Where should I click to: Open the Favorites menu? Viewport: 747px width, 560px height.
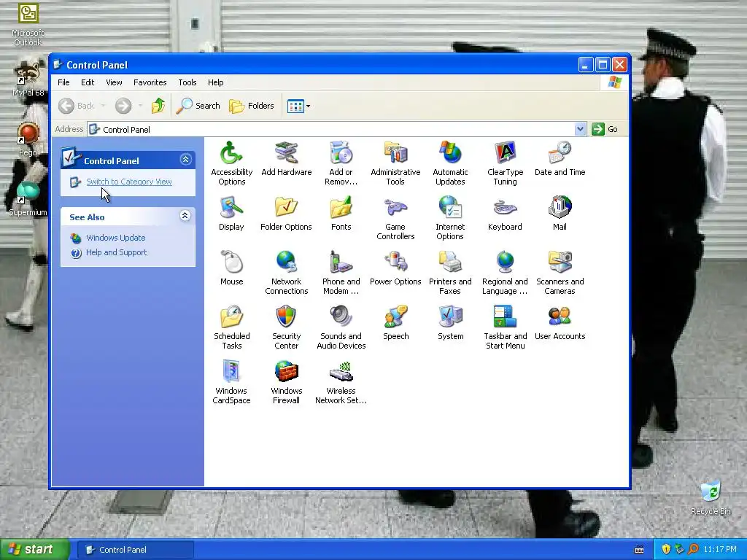click(150, 82)
